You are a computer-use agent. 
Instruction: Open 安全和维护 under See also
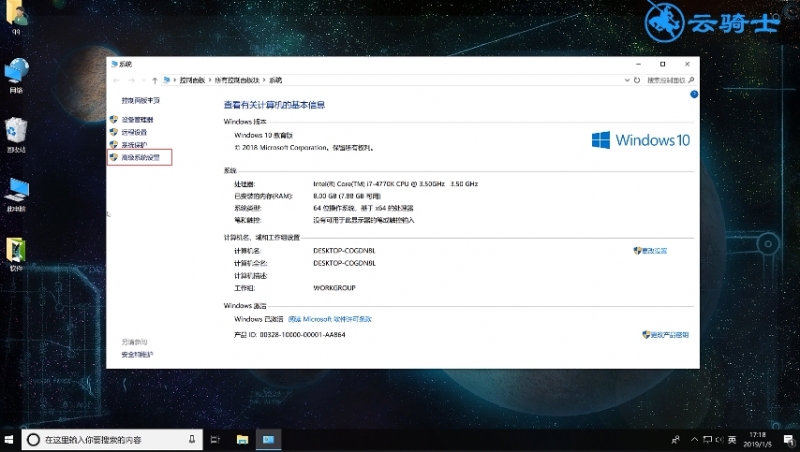tap(137, 355)
